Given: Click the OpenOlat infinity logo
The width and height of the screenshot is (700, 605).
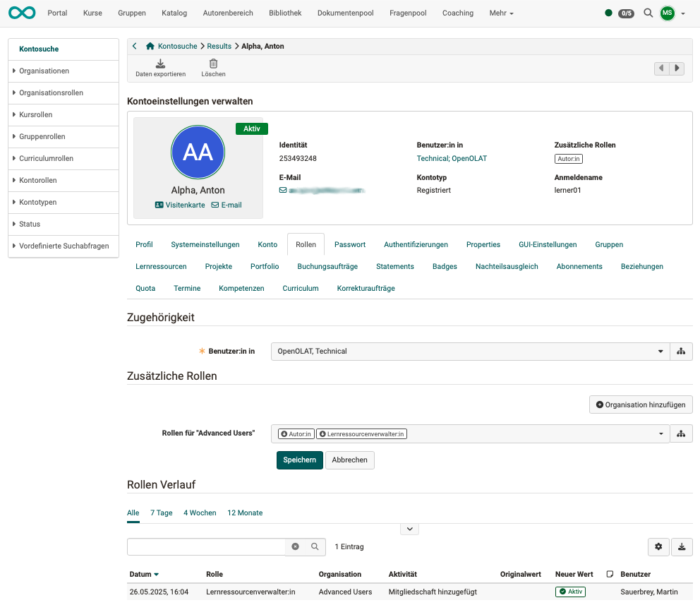Looking at the screenshot, I should click(x=22, y=13).
